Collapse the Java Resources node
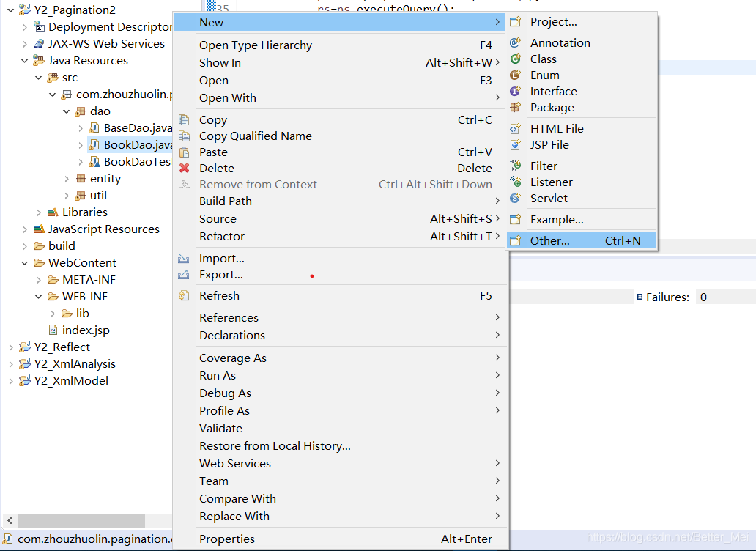 (x=25, y=61)
